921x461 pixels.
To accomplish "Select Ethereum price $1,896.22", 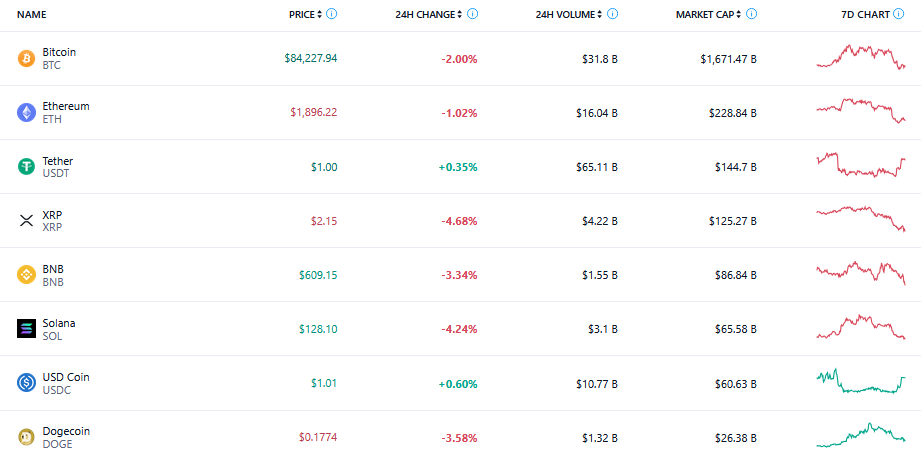I will click(312, 113).
